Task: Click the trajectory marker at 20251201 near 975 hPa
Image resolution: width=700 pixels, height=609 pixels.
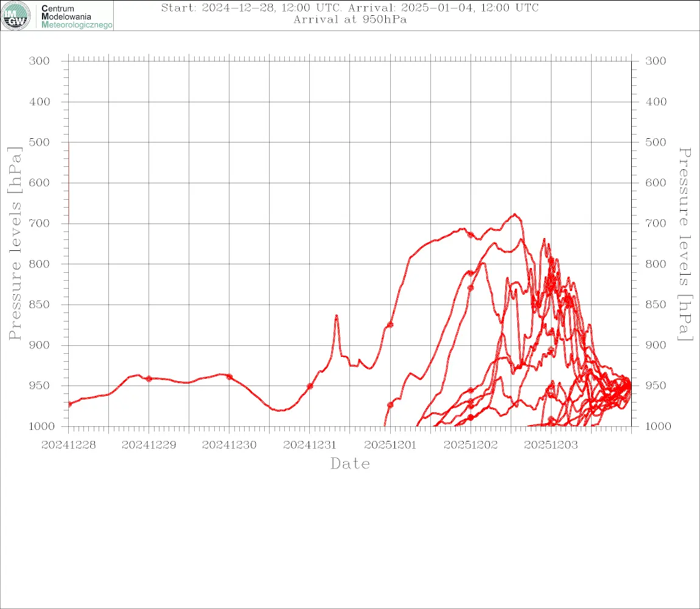Action: click(390, 405)
